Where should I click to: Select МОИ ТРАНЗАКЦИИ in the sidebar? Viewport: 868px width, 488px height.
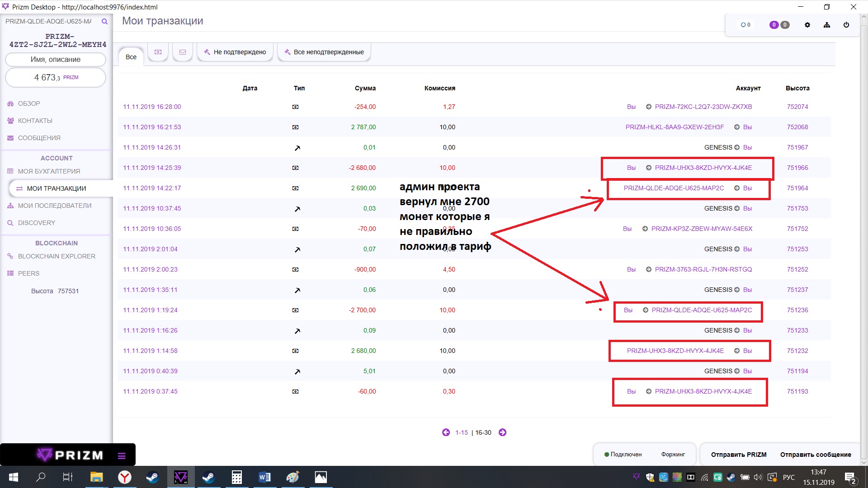tap(57, 188)
